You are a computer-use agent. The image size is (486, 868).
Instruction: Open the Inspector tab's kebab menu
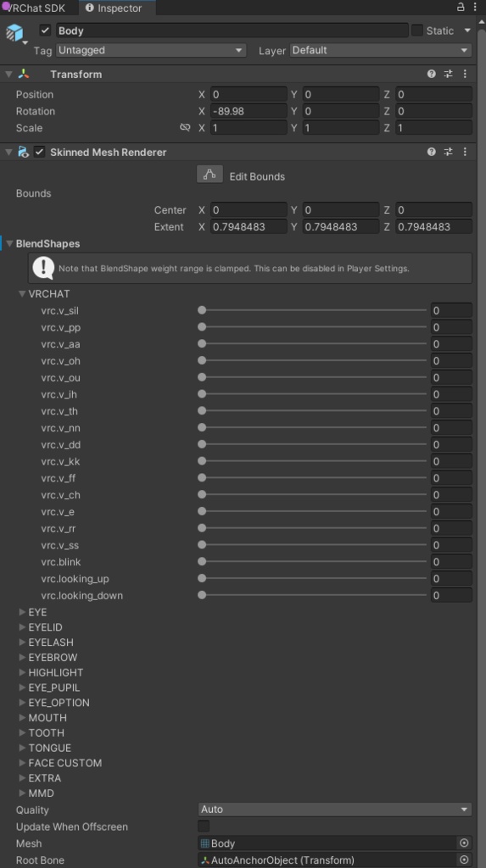pos(475,7)
